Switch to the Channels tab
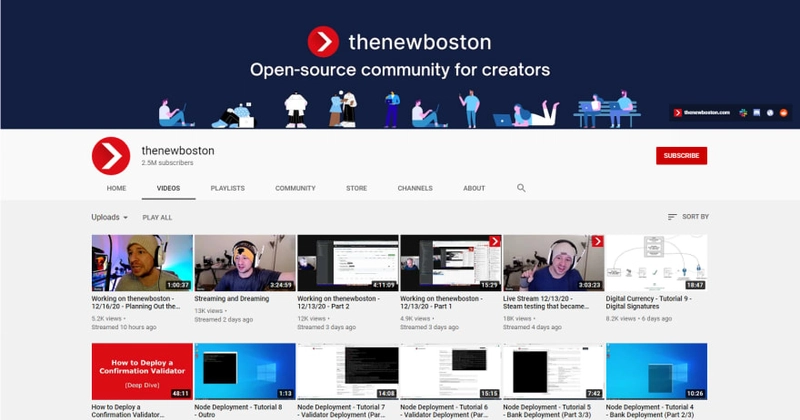The height and width of the screenshot is (420, 800). pos(415,188)
